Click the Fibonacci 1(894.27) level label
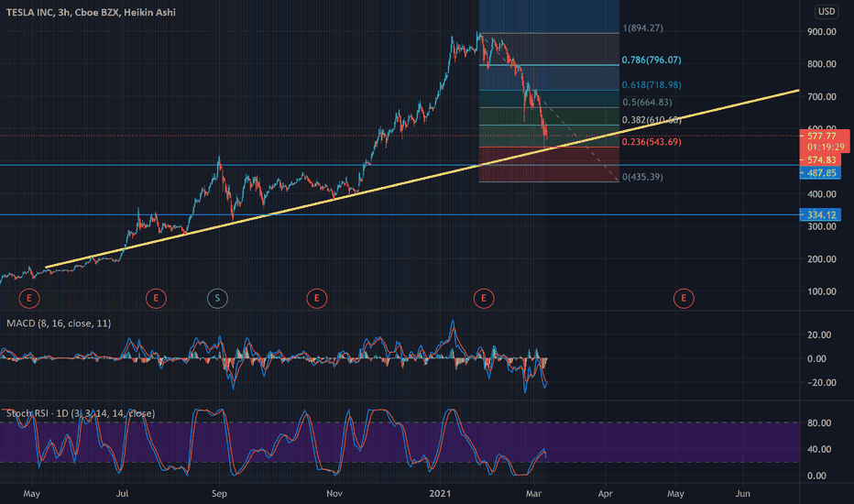854x504 pixels. [642, 27]
